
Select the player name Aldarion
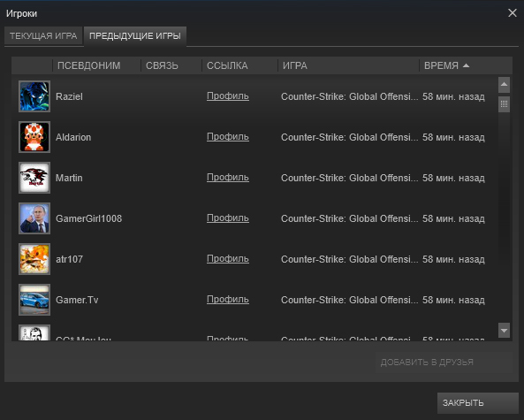point(73,137)
